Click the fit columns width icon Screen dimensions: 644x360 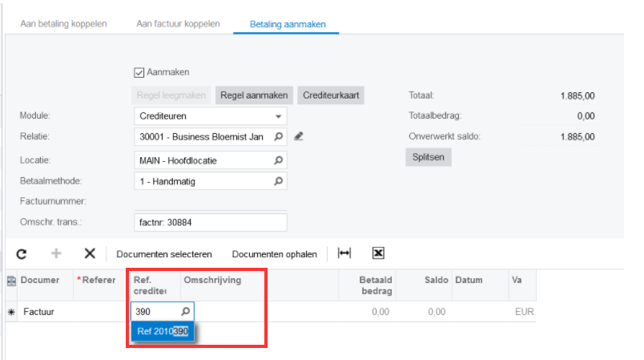point(344,253)
